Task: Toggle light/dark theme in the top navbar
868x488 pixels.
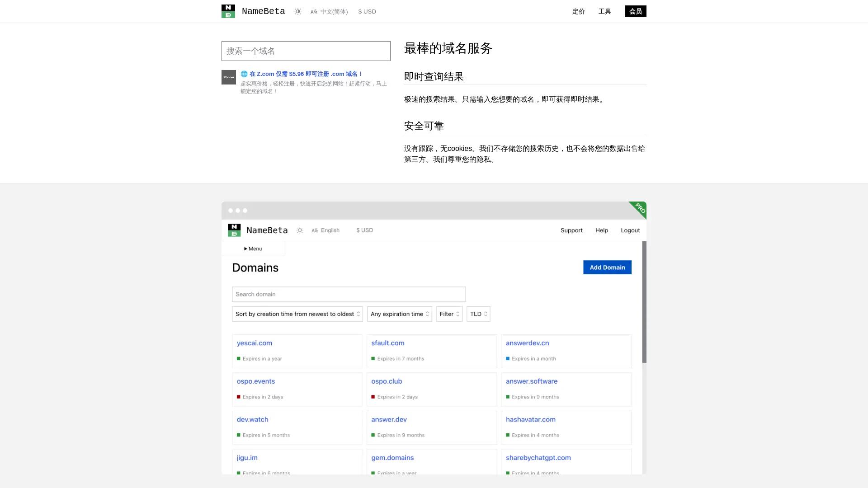Action: (x=298, y=11)
